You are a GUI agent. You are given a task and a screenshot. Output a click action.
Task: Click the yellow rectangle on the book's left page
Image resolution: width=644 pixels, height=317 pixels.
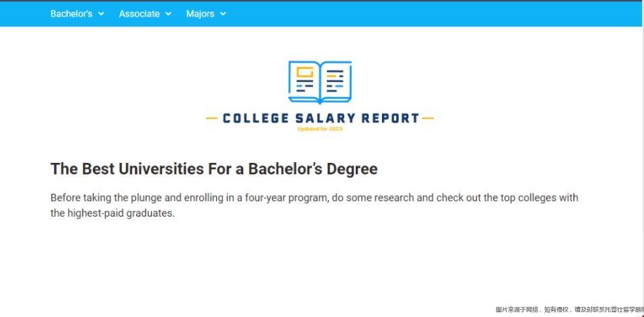[x=304, y=72]
